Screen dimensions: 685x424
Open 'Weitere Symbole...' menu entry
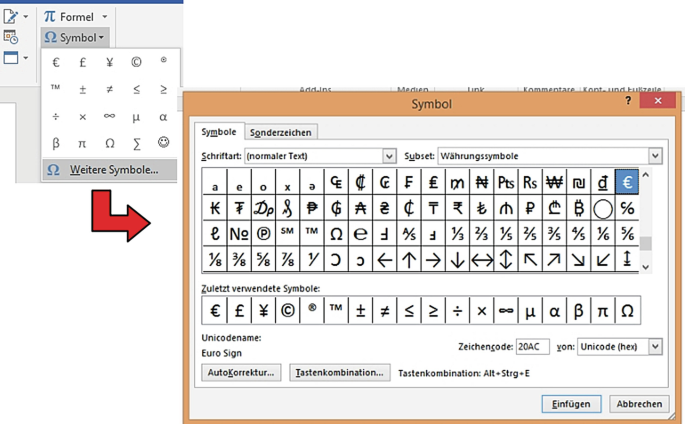109,170
